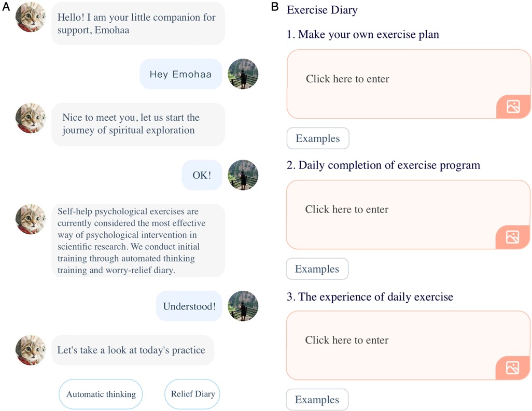Click the 'Self-help psychological exercises' message bubble
532x411 pixels.
[x=138, y=240]
